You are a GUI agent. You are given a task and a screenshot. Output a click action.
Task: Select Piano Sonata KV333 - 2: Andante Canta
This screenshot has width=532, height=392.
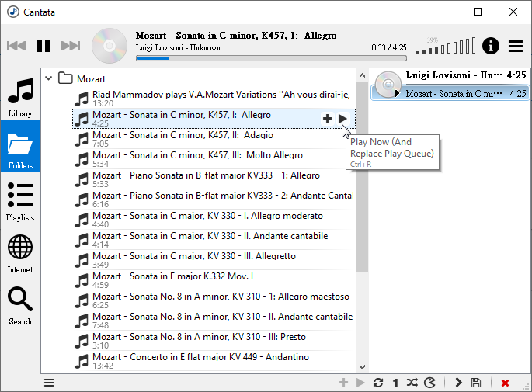coord(214,199)
